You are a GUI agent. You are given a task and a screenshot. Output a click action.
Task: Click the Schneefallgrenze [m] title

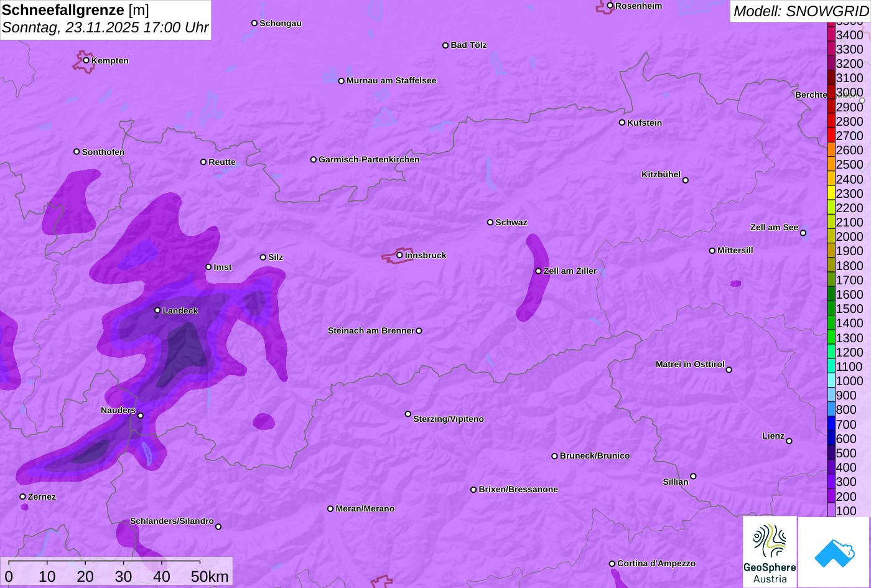[x=75, y=10]
